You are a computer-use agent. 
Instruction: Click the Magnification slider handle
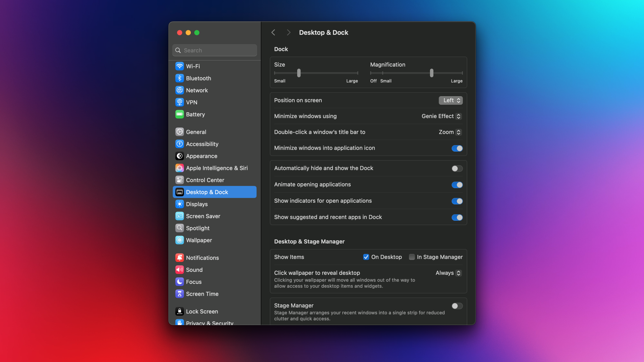point(431,73)
